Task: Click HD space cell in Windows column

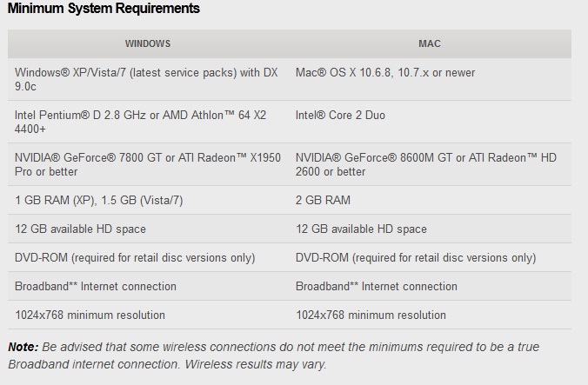Action: coord(80,229)
